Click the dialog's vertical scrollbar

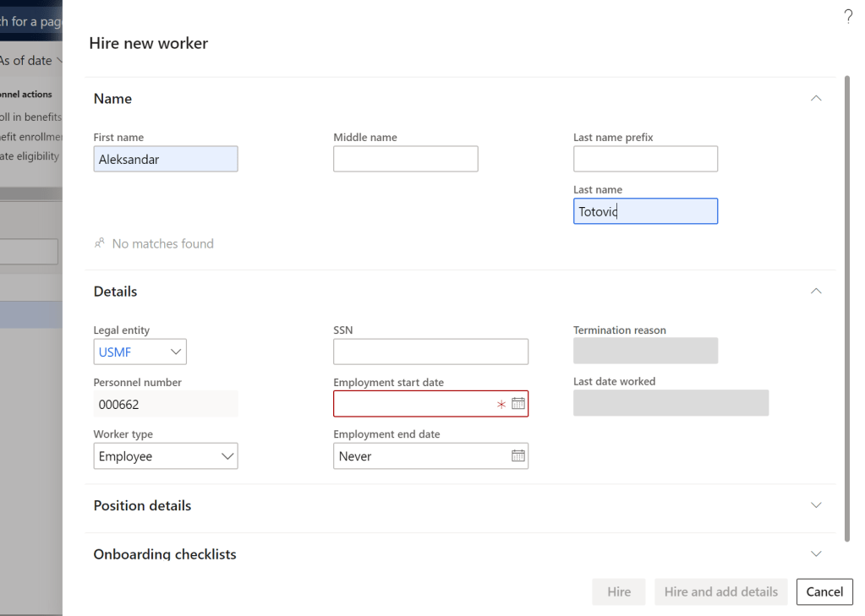pyautogui.click(x=847, y=304)
